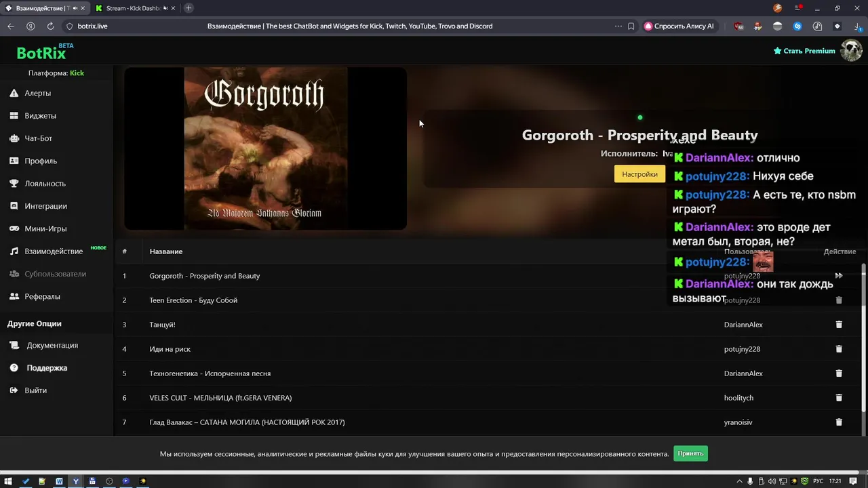Viewport: 868px width, 488px height.
Task: Open the address bar three-dots menu
Action: (x=618, y=26)
